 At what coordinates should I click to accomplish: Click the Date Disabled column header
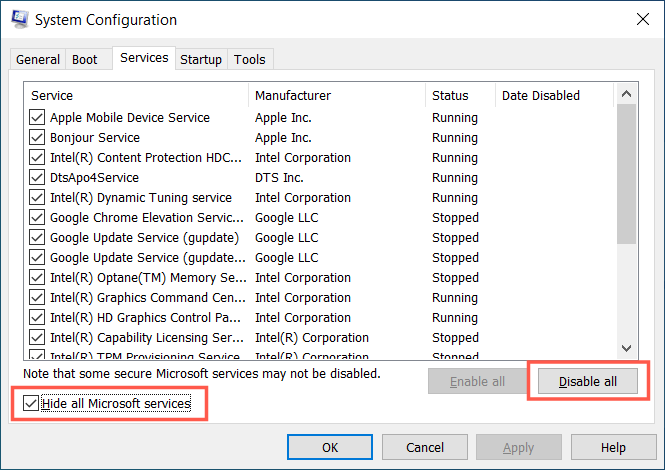coord(553,96)
